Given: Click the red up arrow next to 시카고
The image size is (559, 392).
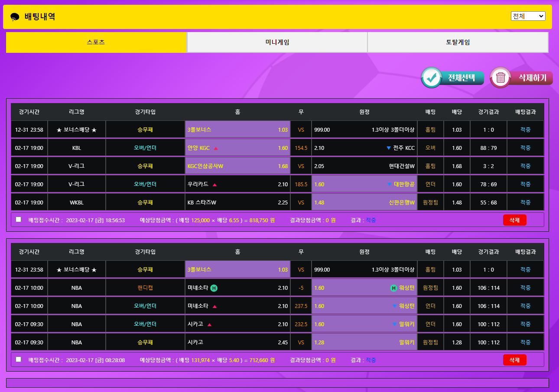Looking at the screenshot, I should (x=209, y=324).
